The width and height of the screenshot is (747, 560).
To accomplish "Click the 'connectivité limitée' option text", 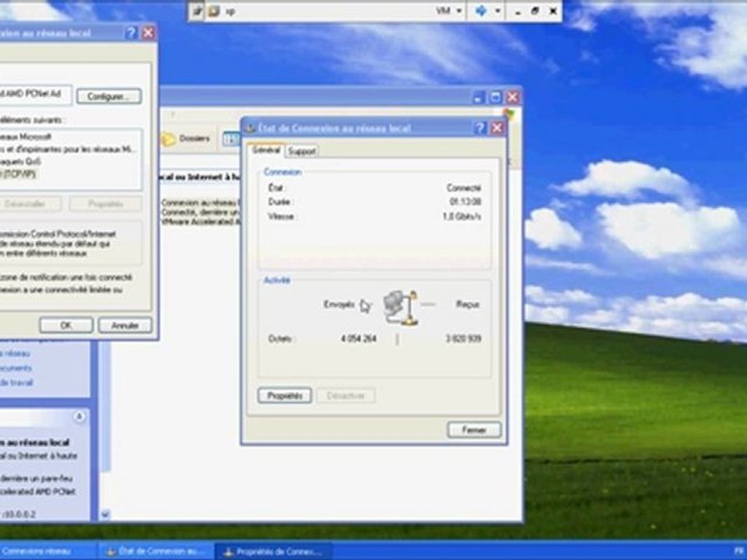I will click(62, 289).
